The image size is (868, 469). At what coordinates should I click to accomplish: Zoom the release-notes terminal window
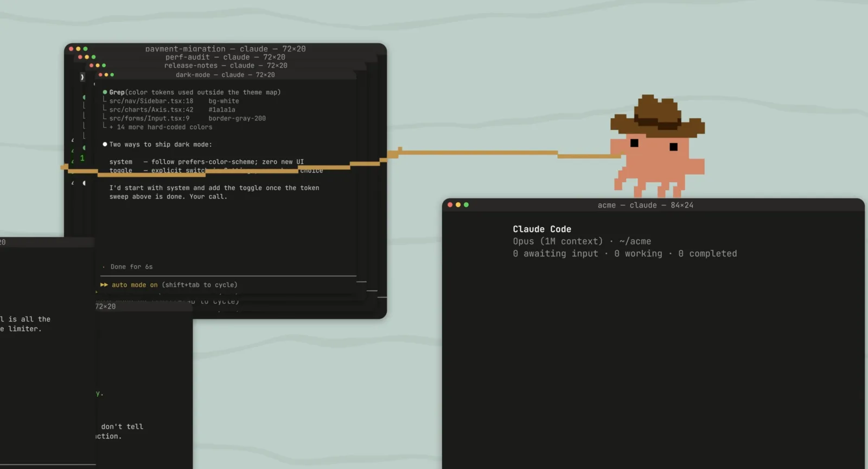[x=104, y=66]
